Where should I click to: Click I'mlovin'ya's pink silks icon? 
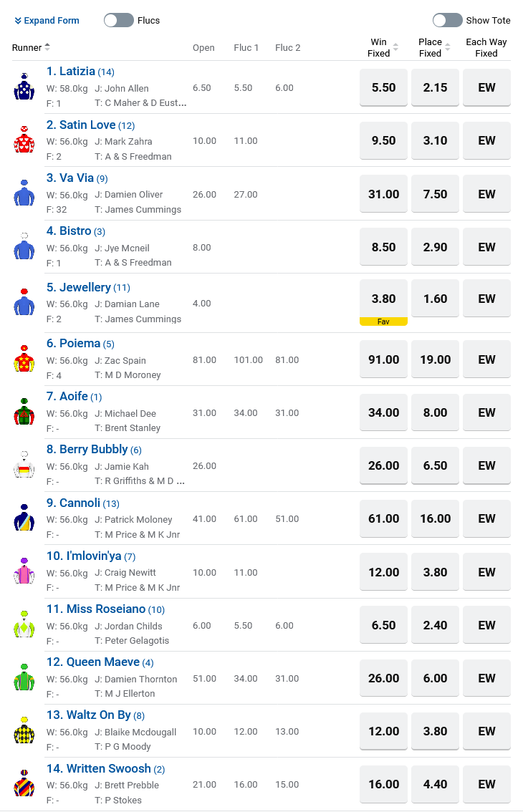coord(24,571)
